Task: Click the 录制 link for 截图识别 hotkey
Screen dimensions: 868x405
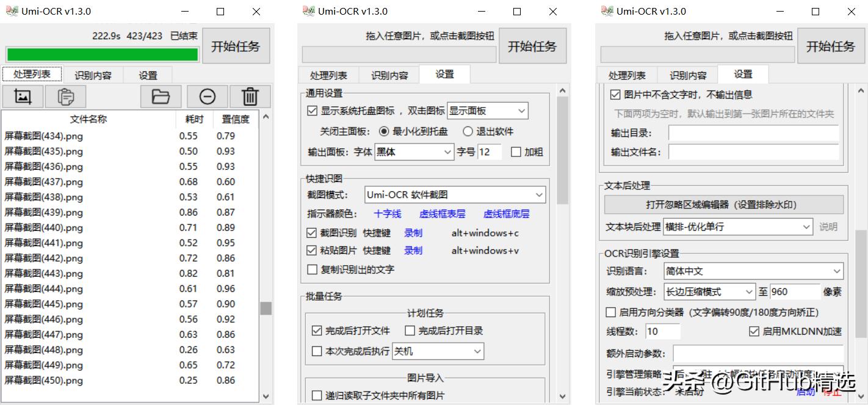Action: click(x=413, y=233)
